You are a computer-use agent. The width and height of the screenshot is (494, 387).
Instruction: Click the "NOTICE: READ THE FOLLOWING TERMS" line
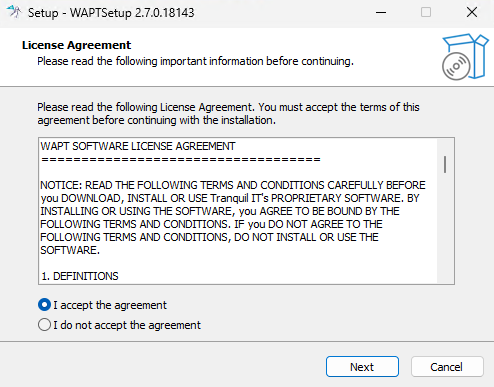(233, 185)
